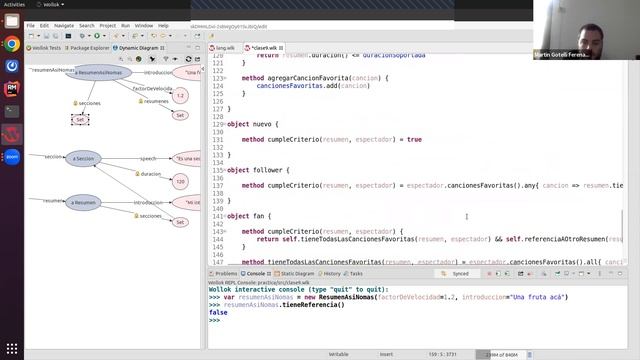Image resolution: width=640 pixels, height=360 pixels.
Task: Switch to the Tasks tab
Action: pyautogui.click(x=353, y=274)
